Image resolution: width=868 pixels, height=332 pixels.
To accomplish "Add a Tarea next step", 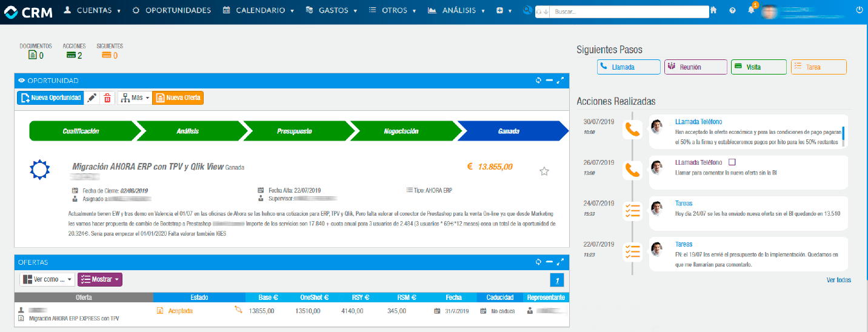I will point(818,67).
